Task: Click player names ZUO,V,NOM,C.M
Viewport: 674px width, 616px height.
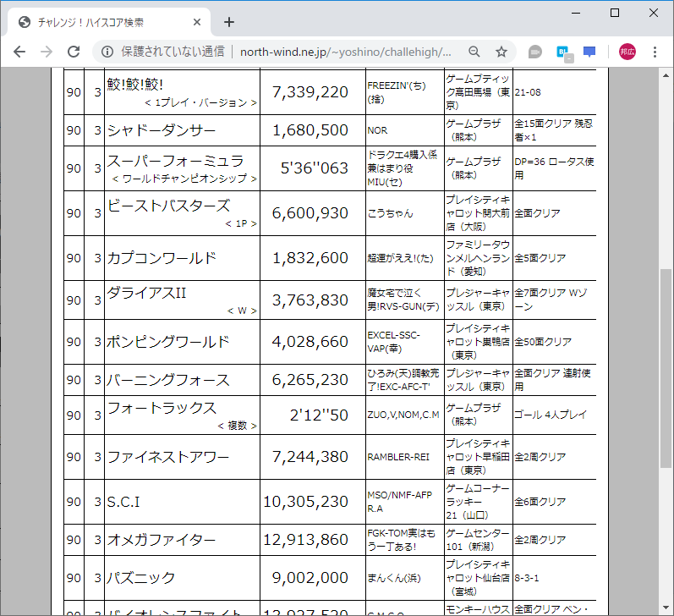Action: coord(403,415)
